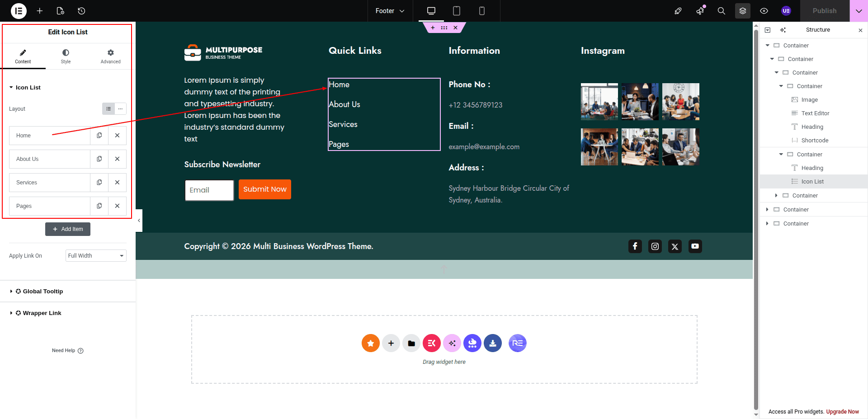The width and height of the screenshot is (868, 419).
Task: Click the Submit Now button
Action: [x=265, y=189]
